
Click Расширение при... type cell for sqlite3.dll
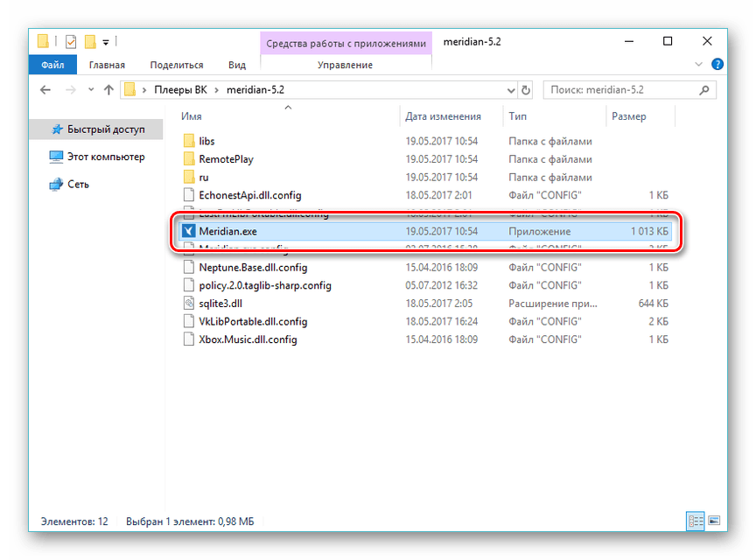(x=552, y=304)
